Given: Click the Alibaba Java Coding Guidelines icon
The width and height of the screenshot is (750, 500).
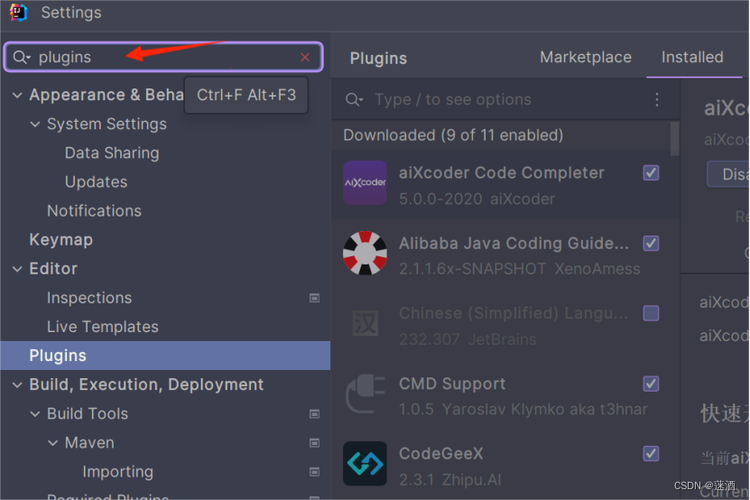Looking at the screenshot, I should pos(365,253).
